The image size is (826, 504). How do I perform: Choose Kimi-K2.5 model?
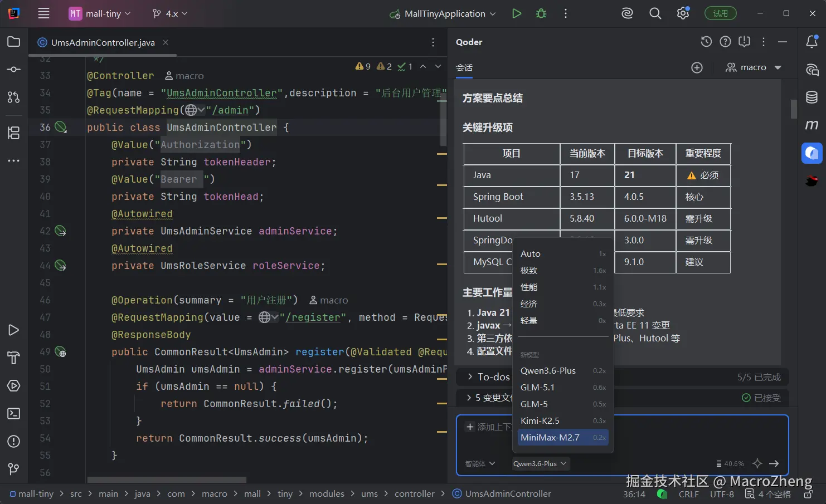(563, 420)
